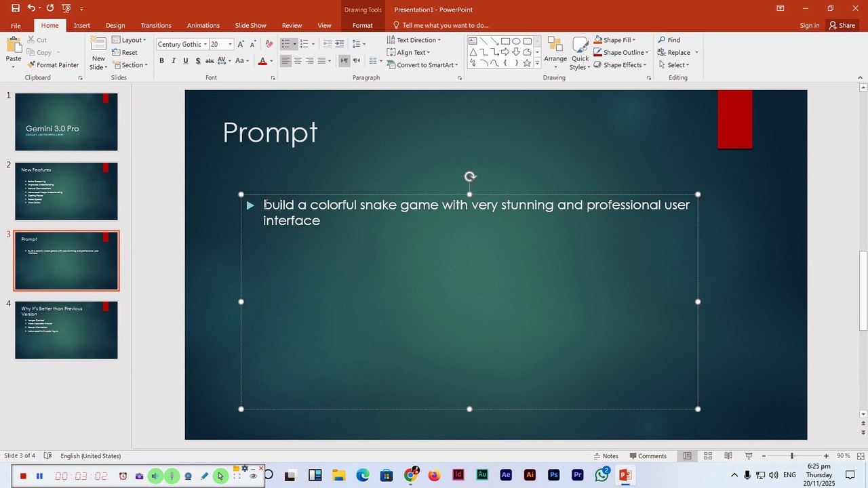Screen dimensions: 868x488
Task: Open WhatsApp from taskbar
Action: click(601, 475)
